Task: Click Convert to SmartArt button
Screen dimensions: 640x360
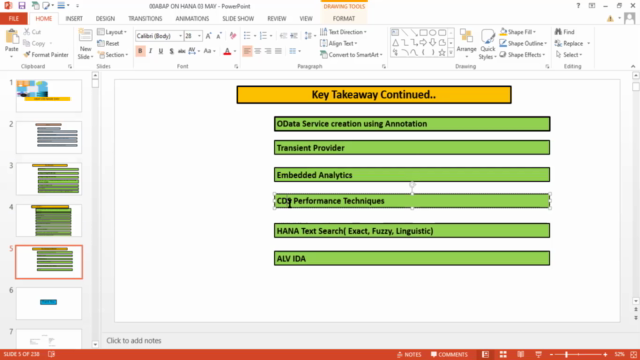Action: [351, 55]
